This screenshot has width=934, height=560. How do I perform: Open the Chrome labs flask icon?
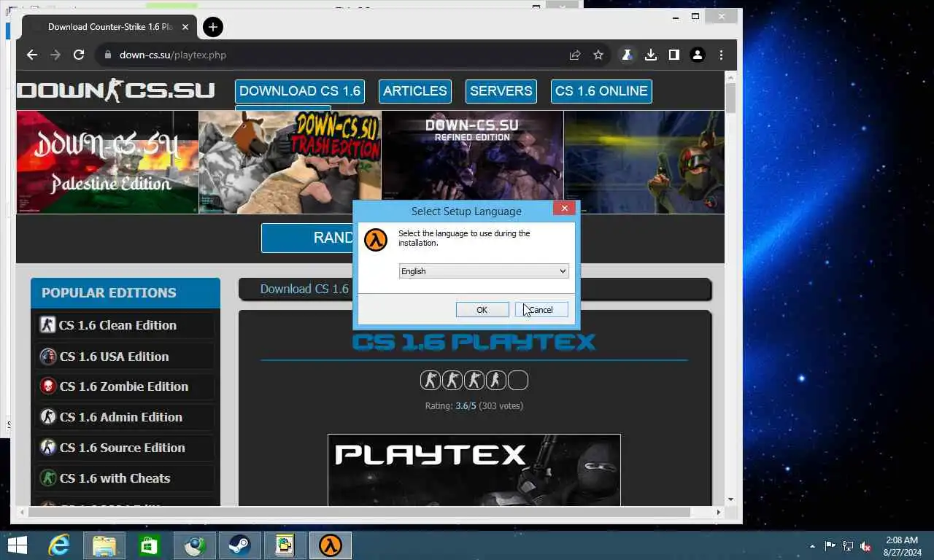coord(627,55)
